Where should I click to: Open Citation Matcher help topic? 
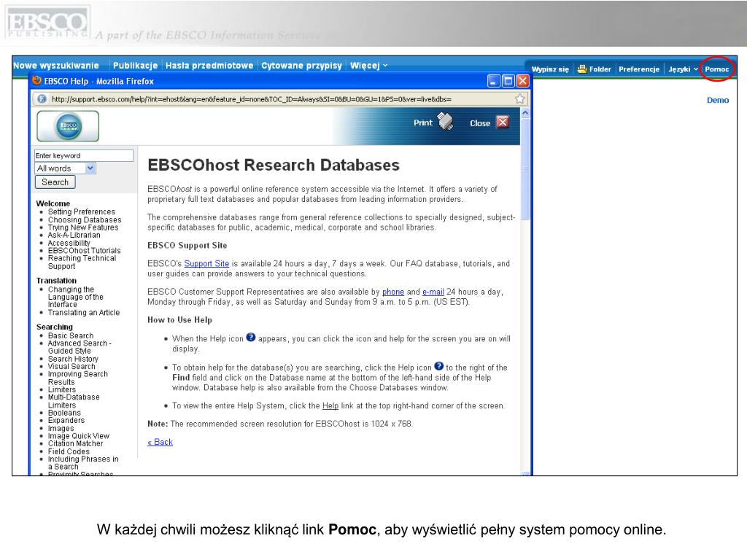pyautogui.click(x=75, y=443)
